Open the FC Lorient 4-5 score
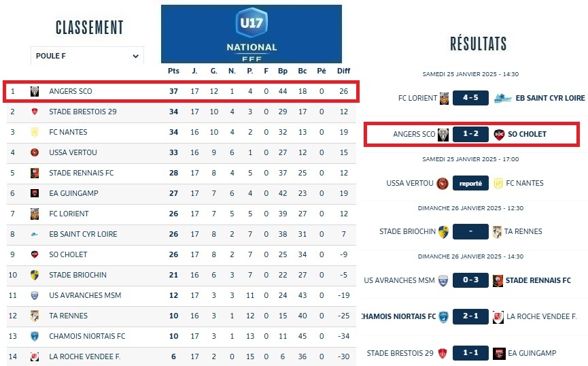The height and width of the screenshot is (366, 588). point(470,98)
